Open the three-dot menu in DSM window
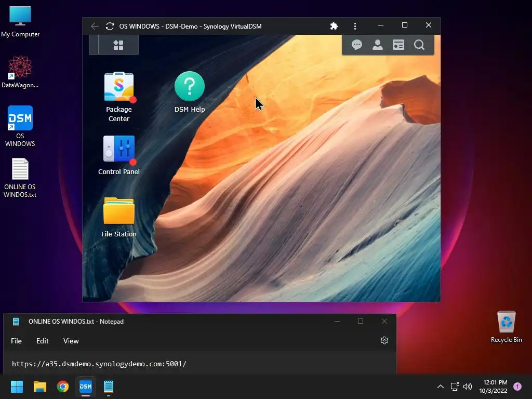Viewport: 532px width, 399px height. click(355, 26)
